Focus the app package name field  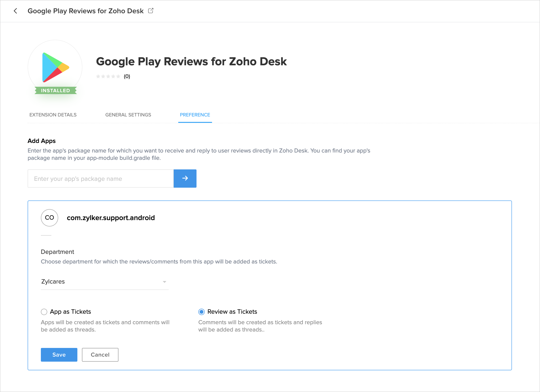click(x=100, y=179)
